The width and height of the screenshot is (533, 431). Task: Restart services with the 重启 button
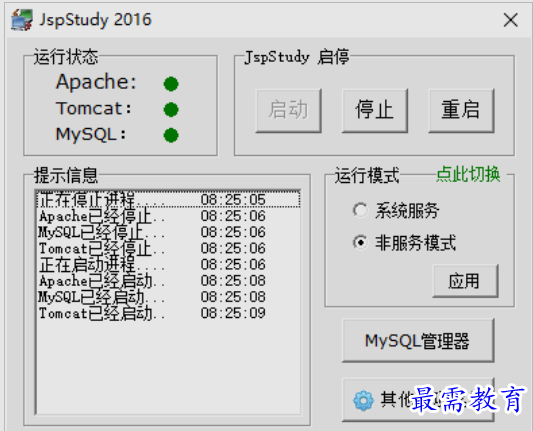pyautogui.click(x=461, y=110)
